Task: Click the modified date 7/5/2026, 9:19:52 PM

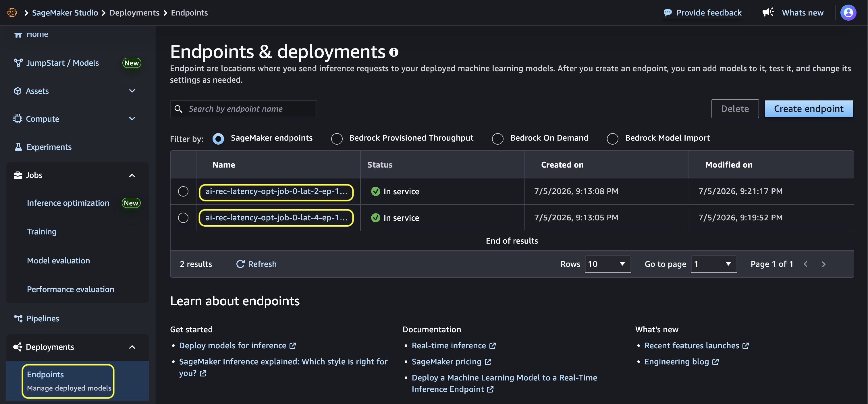Action: pyautogui.click(x=741, y=218)
